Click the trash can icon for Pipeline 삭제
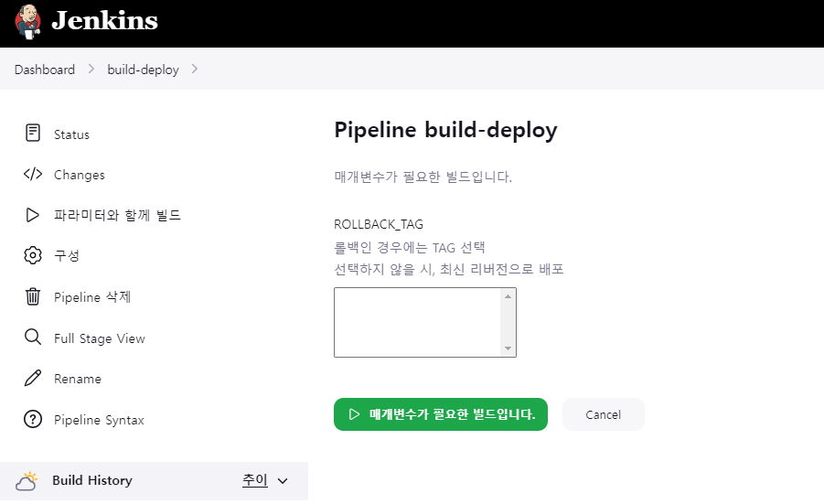 click(x=33, y=296)
